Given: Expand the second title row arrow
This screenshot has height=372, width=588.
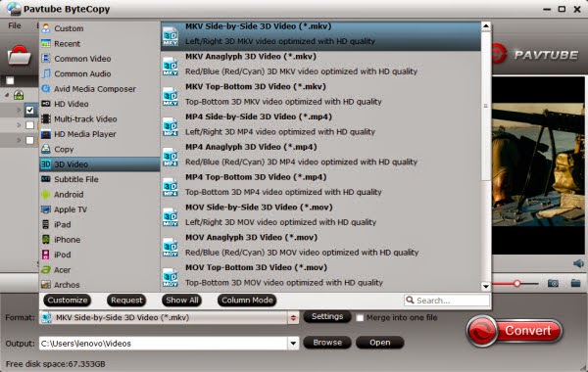Looking at the screenshot, I should coord(19,125).
